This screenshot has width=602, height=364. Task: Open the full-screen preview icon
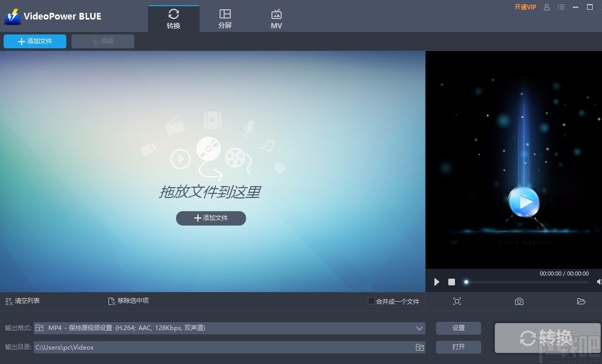point(457,301)
